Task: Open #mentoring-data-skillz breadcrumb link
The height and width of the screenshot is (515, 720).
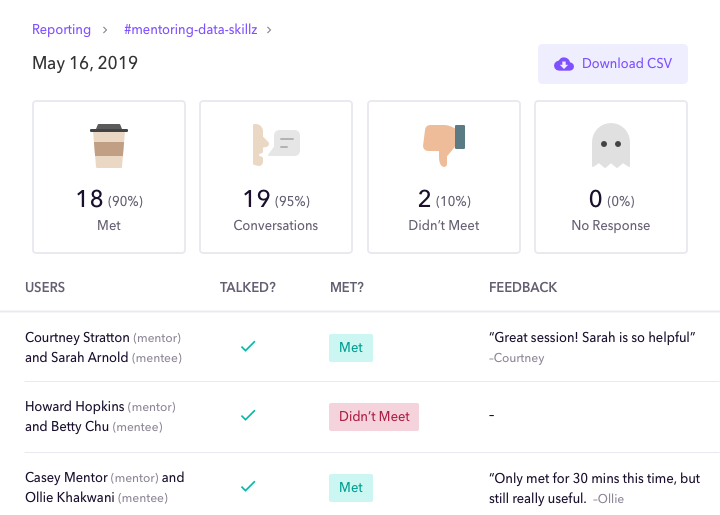Action: coord(191,29)
